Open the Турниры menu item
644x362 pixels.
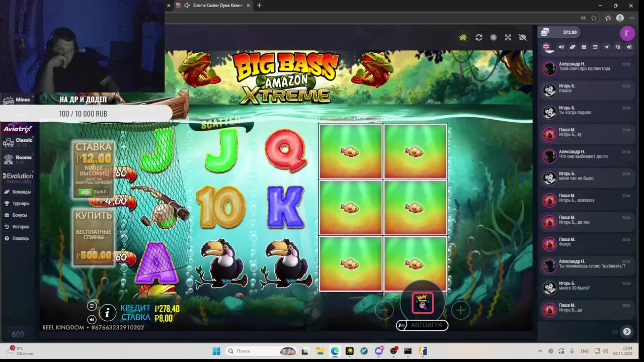(x=17, y=204)
